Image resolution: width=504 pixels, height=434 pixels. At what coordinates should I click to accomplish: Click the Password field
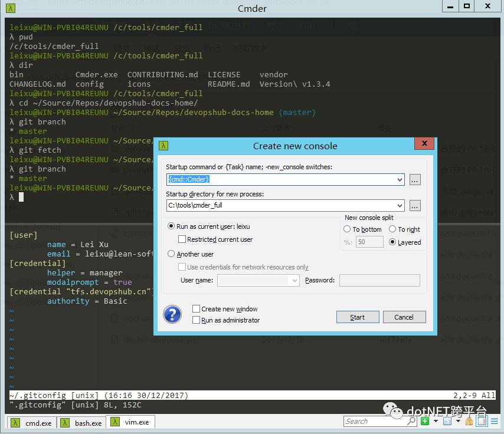point(379,280)
